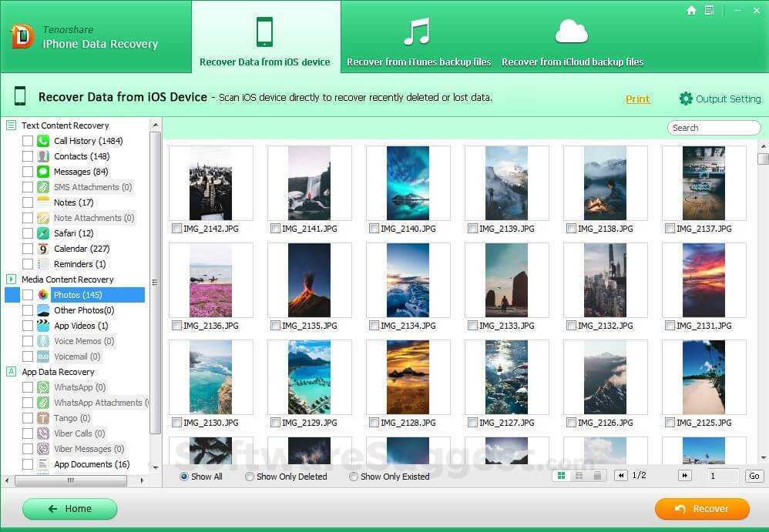Open the Contacts recovery icon
This screenshot has width=769, height=532.
point(42,156)
